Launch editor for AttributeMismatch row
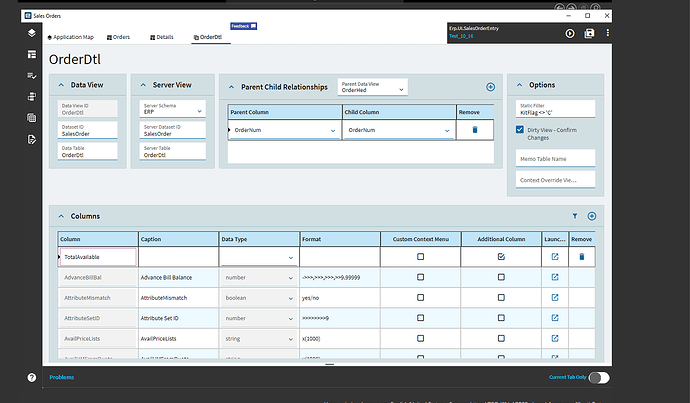The image size is (690, 403). (x=554, y=298)
